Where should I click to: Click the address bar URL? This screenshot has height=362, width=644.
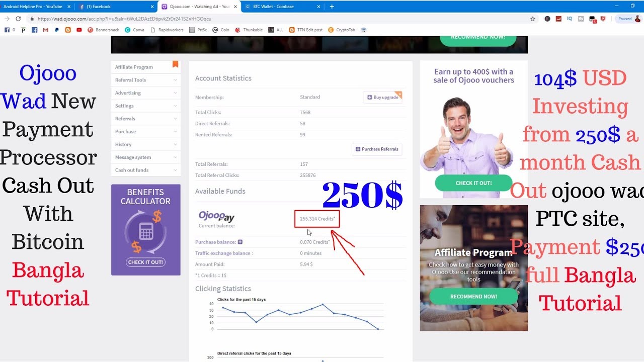pos(124,19)
